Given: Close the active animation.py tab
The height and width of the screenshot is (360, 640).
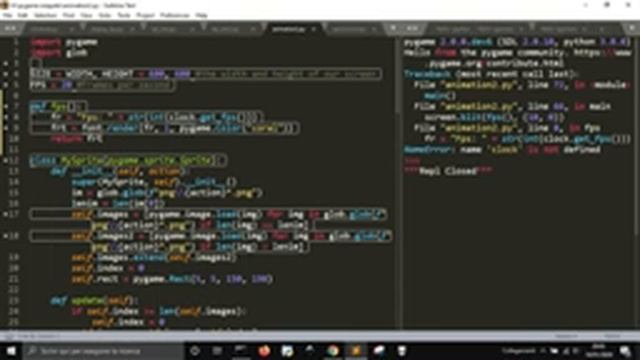Looking at the screenshot, I should pos(313,29).
